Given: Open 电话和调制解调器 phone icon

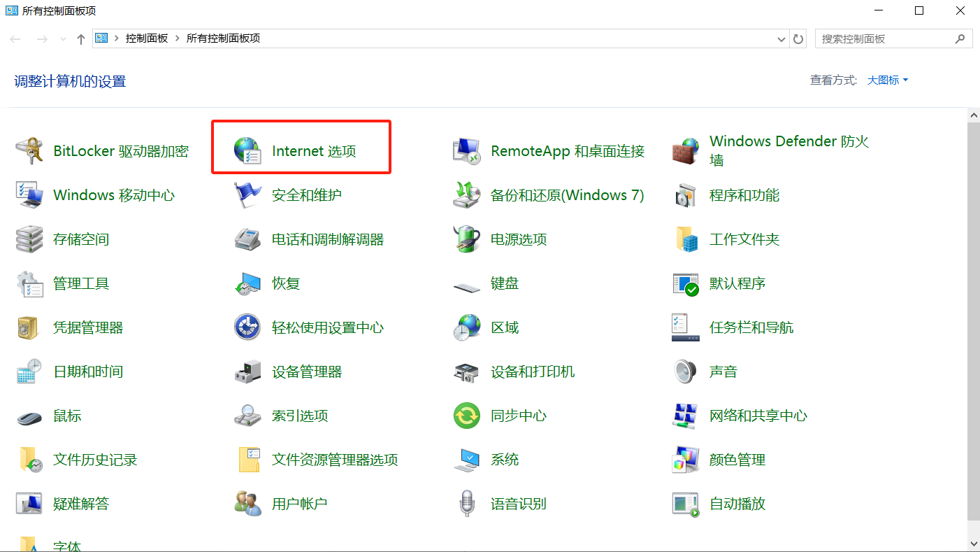Looking at the screenshot, I should coord(248,239).
